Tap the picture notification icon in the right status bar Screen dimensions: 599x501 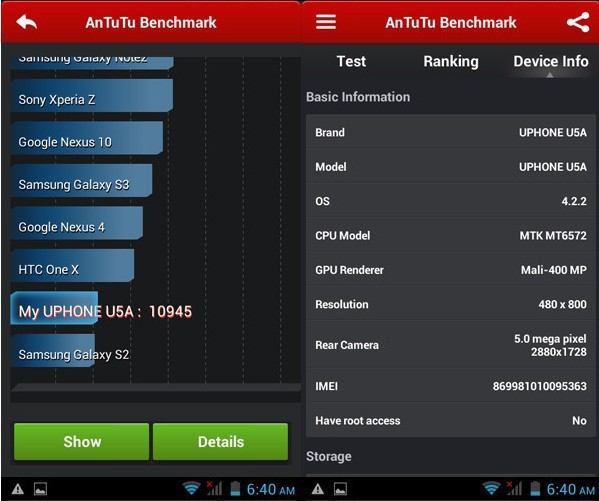coord(340,489)
